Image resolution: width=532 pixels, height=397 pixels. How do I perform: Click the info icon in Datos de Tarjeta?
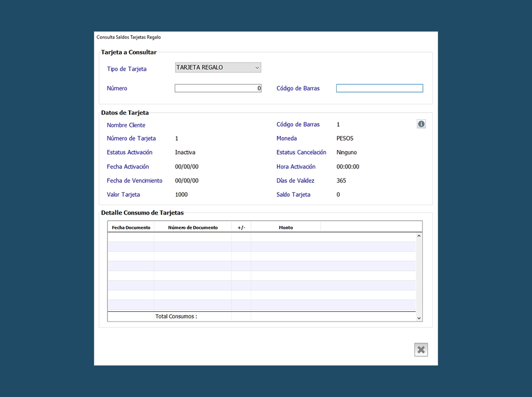[x=421, y=124]
